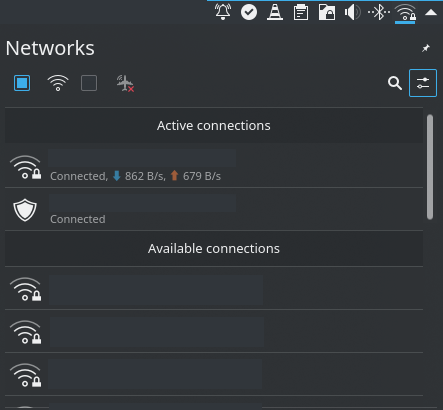Click the "Connected" status under the shield entry
The width and height of the screenshot is (443, 410).
(x=78, y=219)
